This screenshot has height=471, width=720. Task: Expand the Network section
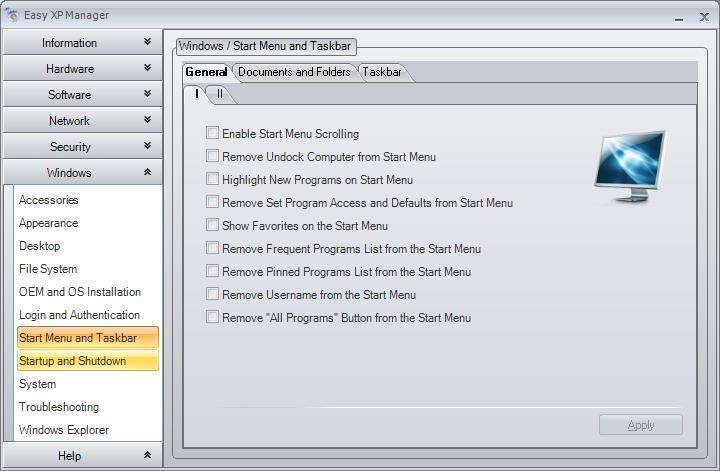click(x=83, y=121)
